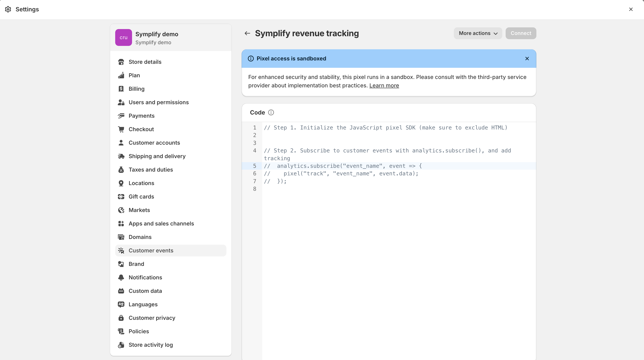Click the Policies icon
The height and width of the screenshot is (360, 644).
pos(121,332)
